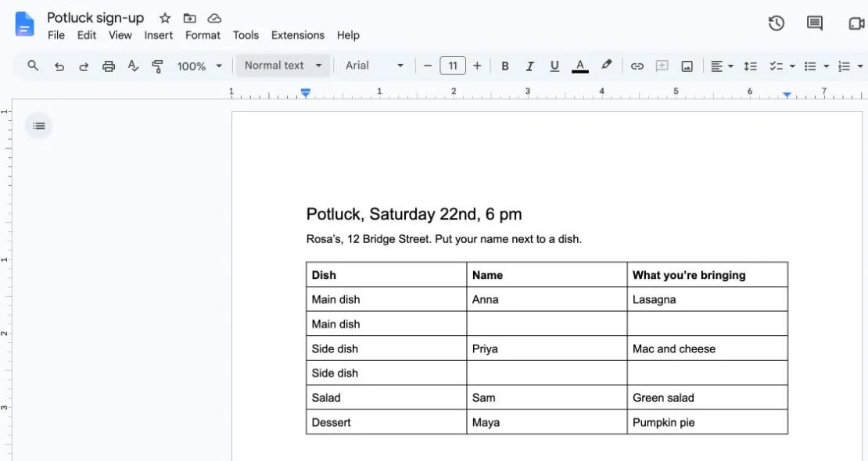Toggle the checklist format
The width and height of the screenshot is (868, 461).
tap(776, 66)
